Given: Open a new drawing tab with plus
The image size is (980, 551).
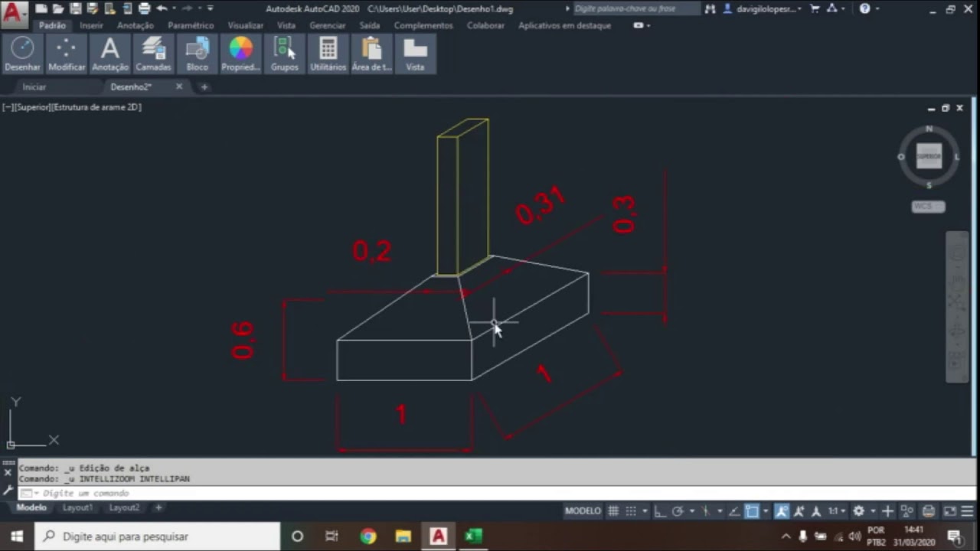Looking at the screenshot, I should (x=204, y=86).
